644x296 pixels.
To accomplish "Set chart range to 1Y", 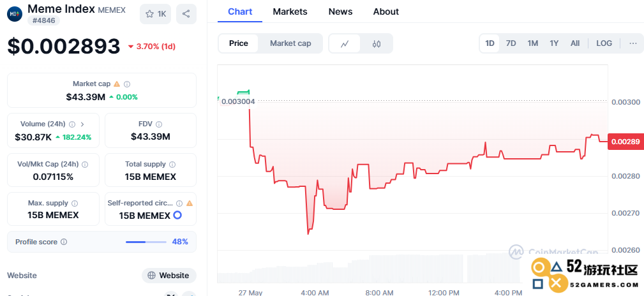I will (554, 43).
